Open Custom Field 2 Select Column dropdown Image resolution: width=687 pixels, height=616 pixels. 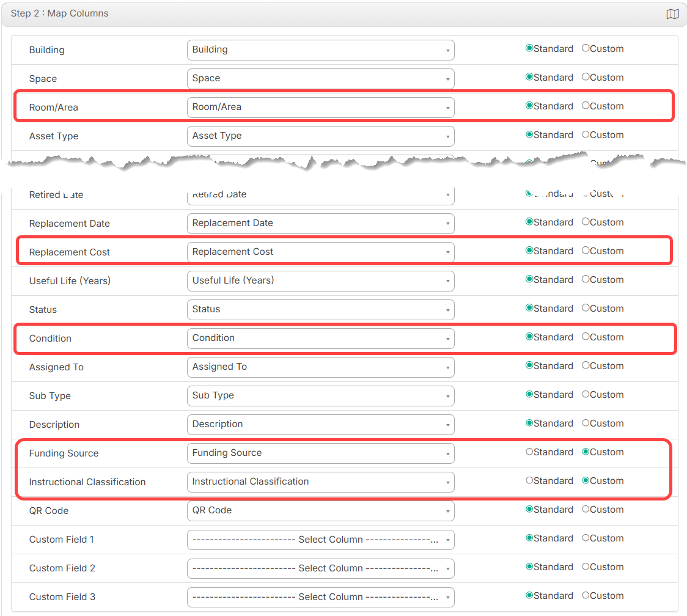pos(320,568)
